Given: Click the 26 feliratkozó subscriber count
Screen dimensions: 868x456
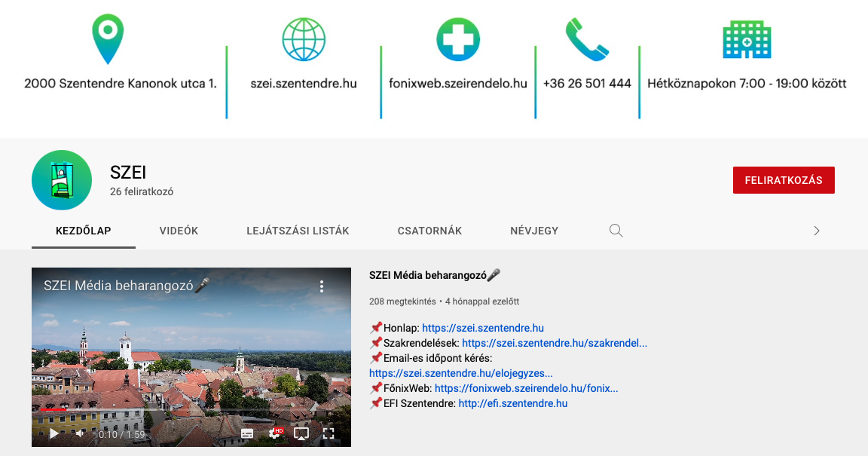Looking at the screenshot, I should click(142, 191).
